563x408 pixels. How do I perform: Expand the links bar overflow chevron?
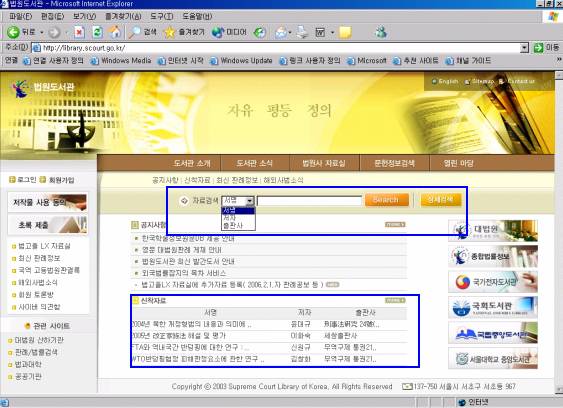tap(559, 59)
